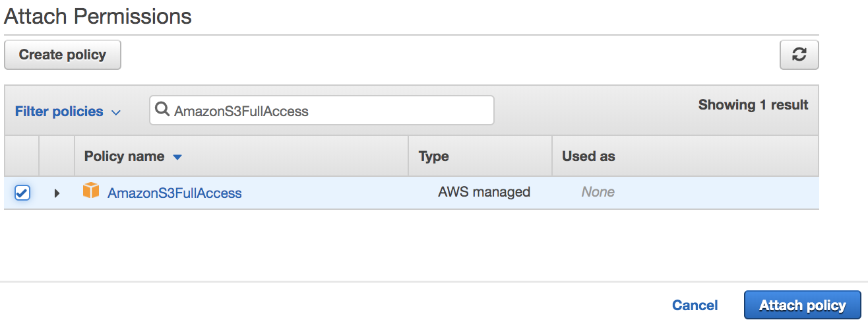Click the Type column header
868x322 pixels.
[433, 157]
